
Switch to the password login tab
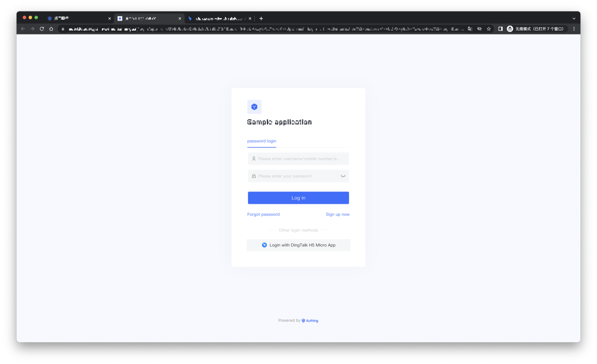(261, 141)
